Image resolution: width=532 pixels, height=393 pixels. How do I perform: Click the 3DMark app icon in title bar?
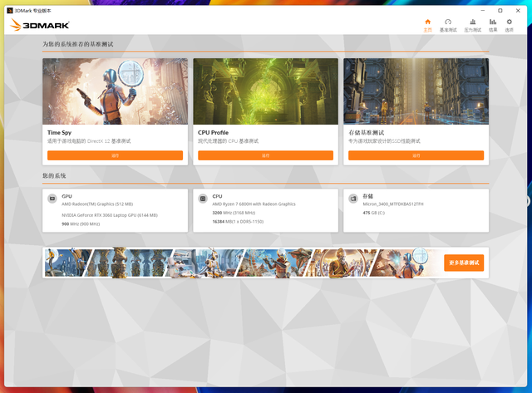click(x=10, y=11)
